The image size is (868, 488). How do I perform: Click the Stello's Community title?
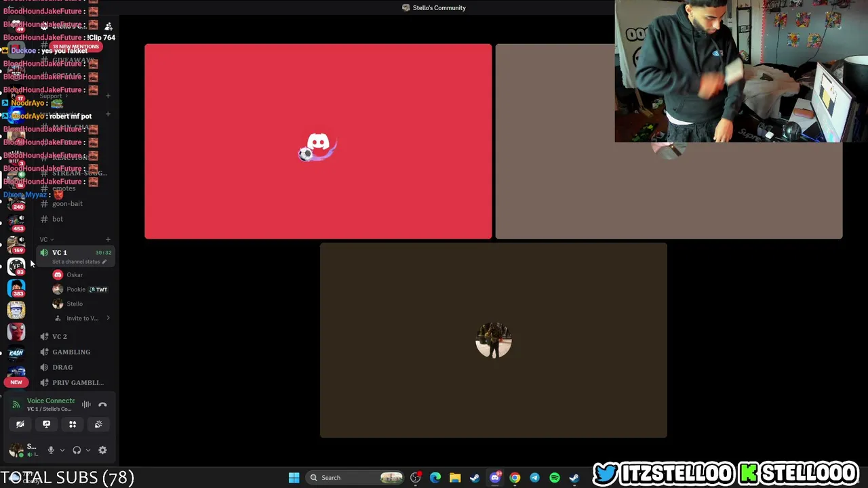pyautogui.click(x=439, y=8)
